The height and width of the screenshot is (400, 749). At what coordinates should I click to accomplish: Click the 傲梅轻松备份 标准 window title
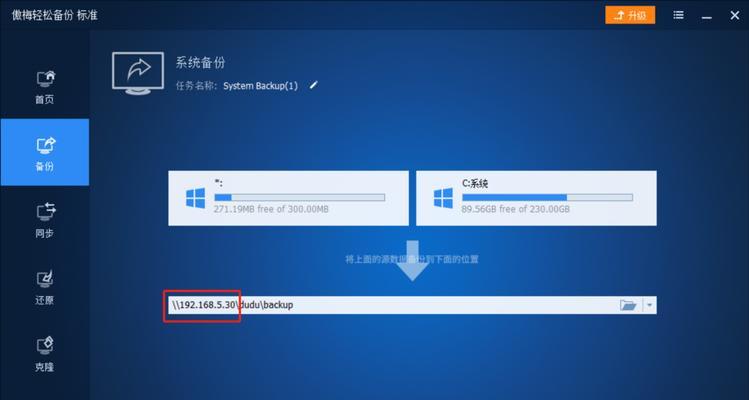(54, 15)
